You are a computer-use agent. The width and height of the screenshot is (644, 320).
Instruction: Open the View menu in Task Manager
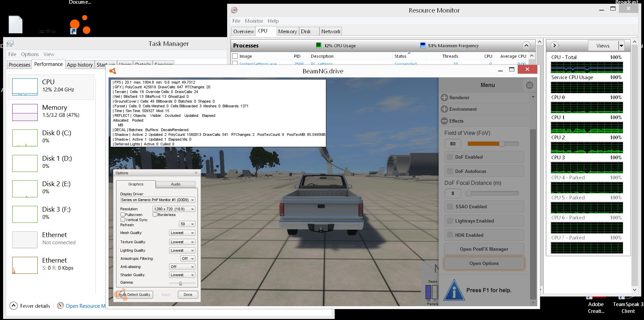pyautogui.click(x=49, y=54)
